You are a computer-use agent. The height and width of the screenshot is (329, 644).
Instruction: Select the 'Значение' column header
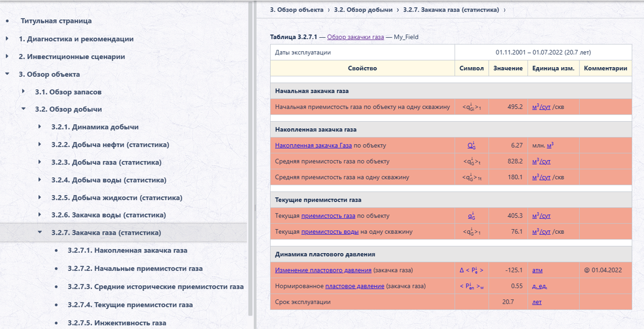pyautogui.click(x=508, y=68)
